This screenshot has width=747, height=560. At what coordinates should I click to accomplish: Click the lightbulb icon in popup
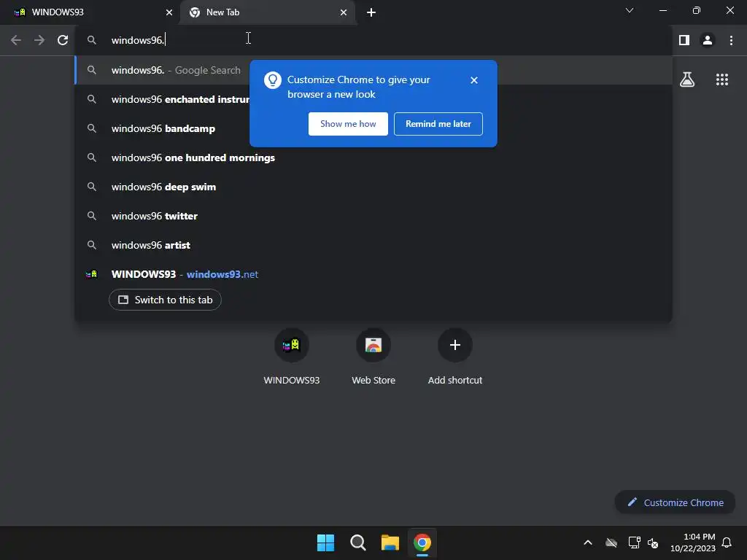pos(273,80)
